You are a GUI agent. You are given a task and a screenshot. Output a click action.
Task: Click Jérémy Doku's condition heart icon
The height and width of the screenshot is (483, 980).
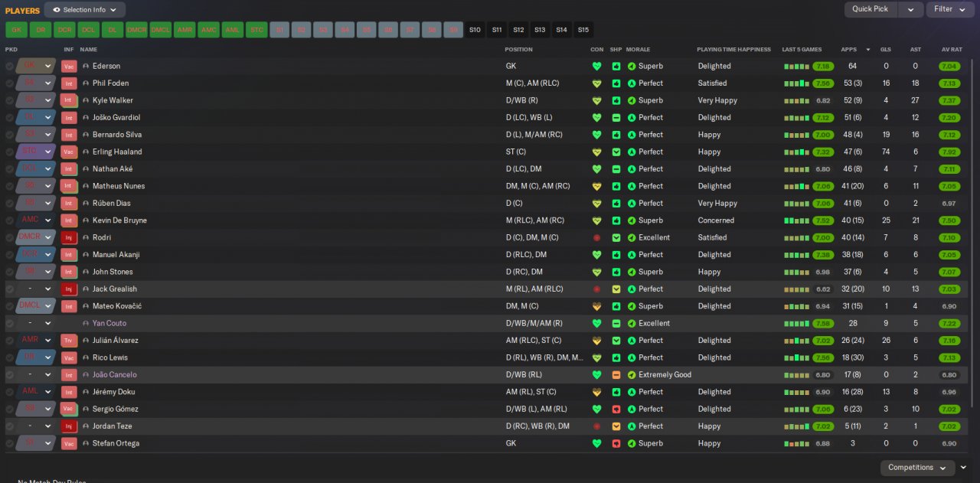597,392
